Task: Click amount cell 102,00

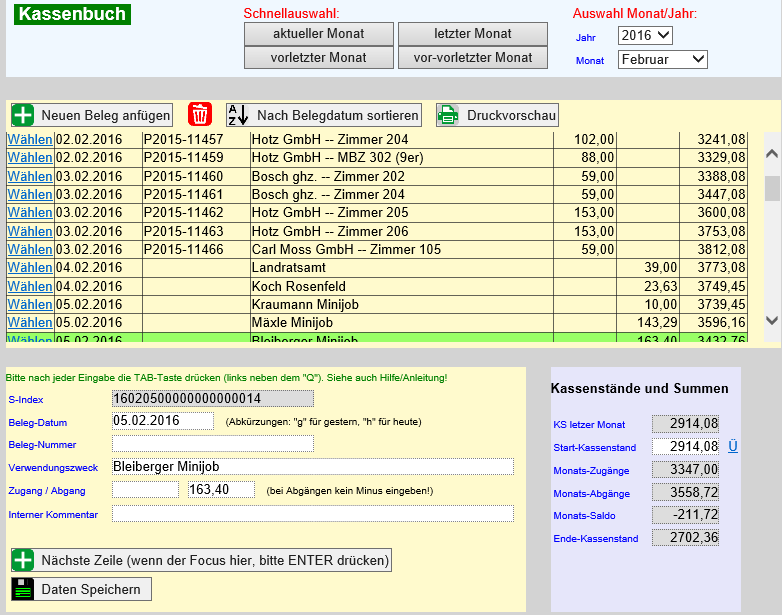Action: (585, 140)
